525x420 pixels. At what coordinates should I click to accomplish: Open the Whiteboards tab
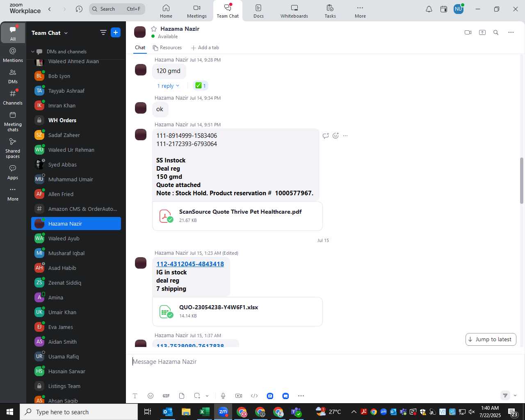tap(294, 11)
